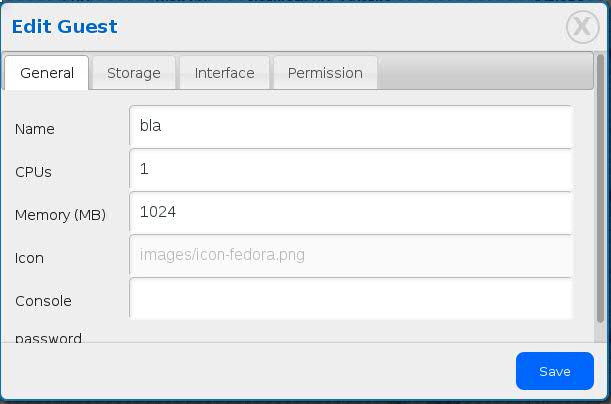Click the 'CPUs' field label
The width and height of the screenshot is (611, 404).
tap(33, 172)
